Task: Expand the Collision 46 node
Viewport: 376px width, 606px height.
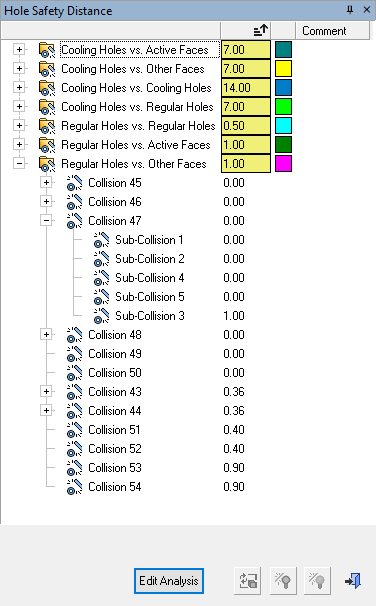Action: tap(46, 201)
